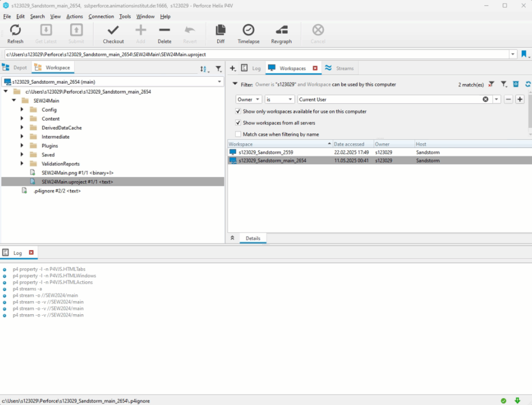Click the Cancel toolbar icon
The image size is (532, 405).
pos(318,30)
